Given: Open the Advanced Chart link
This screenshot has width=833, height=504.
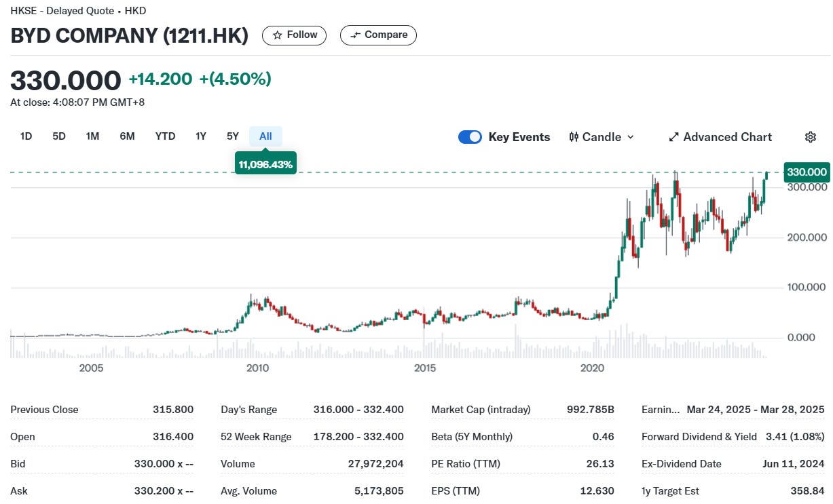Looking at the screenshot, I should pyautogui.click(x=721, y=137).
